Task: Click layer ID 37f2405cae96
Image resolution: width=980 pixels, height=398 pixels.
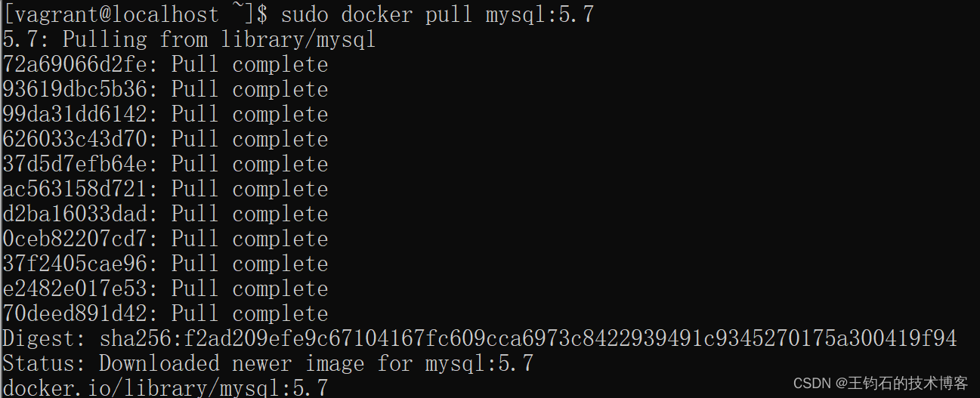Action: [79, 264]
